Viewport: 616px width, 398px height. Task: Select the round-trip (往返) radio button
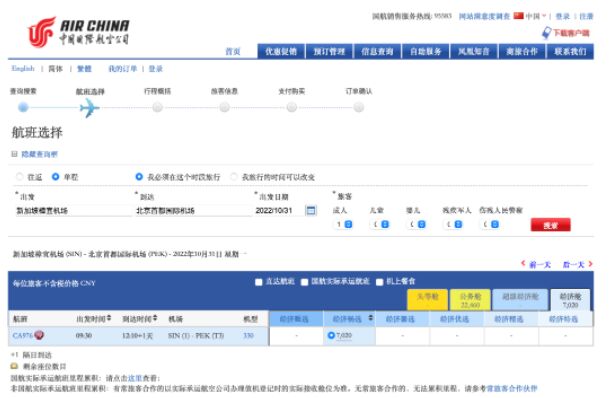point(20,177)
